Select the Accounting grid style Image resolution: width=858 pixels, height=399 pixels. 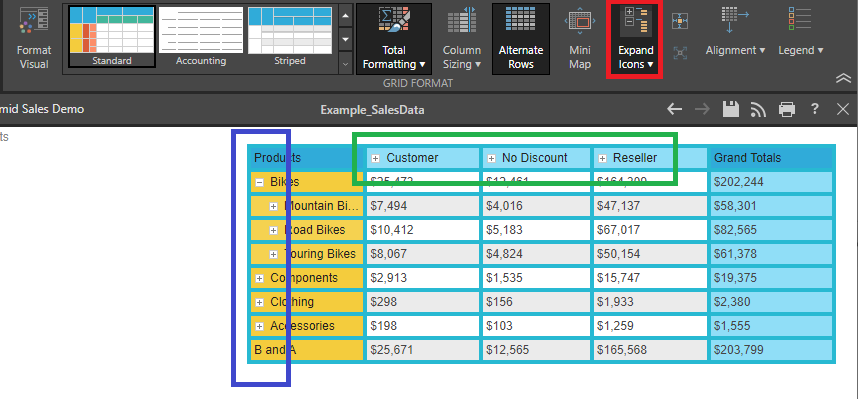[201, 36]
